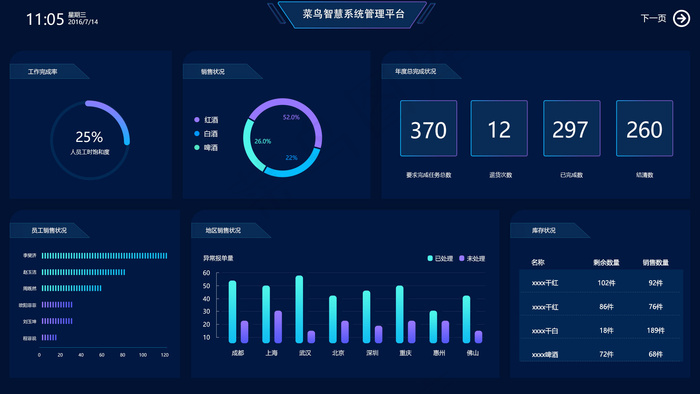Open the 12 returns count card
This screenshot has height=394, width=700.
(x=499, y=129)
